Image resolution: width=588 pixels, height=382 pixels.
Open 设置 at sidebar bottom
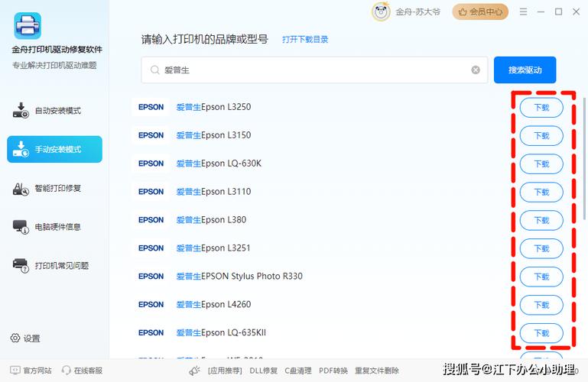click(25, 338)
